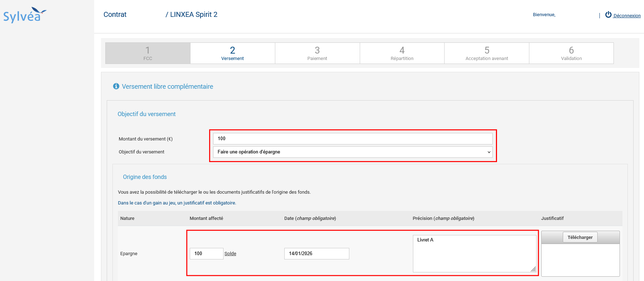
Task: Click the date field showing 14/01/2026
Action: (316, 254)
